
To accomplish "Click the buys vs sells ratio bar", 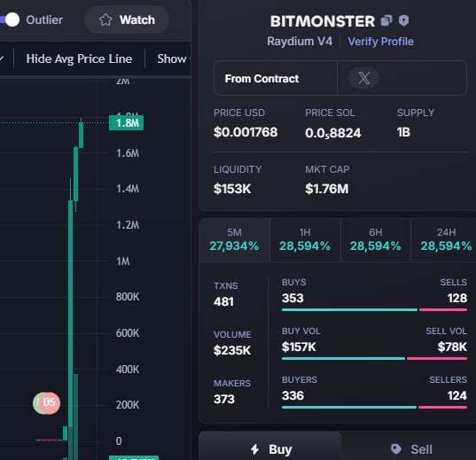I will 374,310.
